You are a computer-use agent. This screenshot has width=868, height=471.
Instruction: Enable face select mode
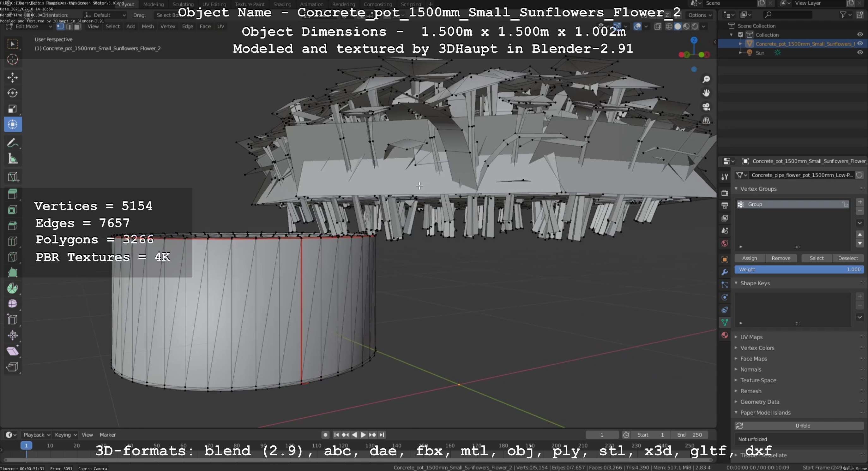77,27
